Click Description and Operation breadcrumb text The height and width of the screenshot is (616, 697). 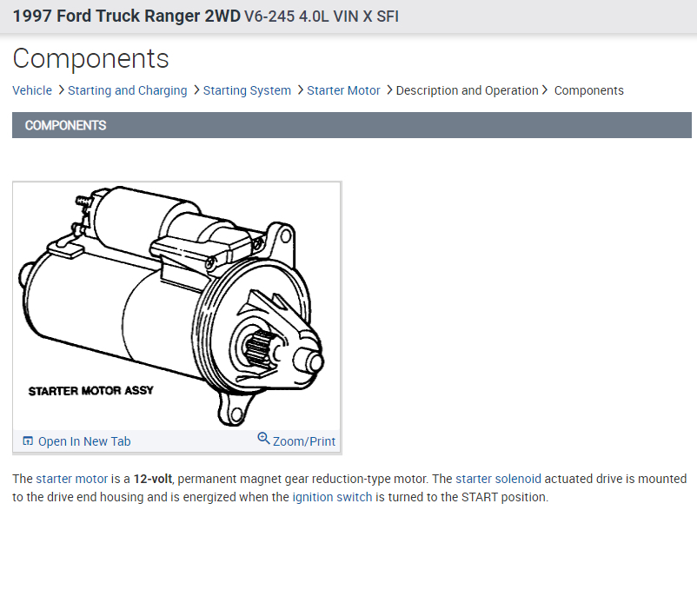(x=467, y=90)
